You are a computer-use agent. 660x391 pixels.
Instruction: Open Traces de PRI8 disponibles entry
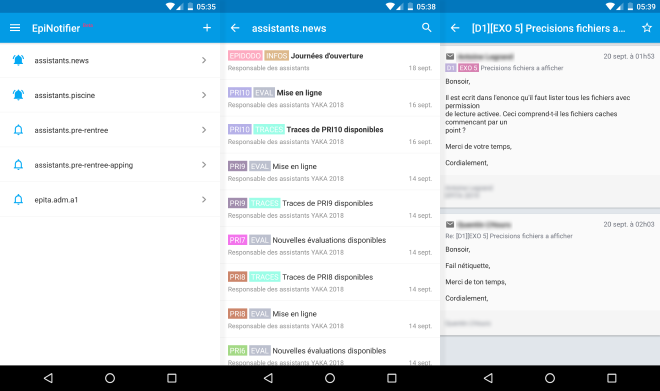click(330, 282)
